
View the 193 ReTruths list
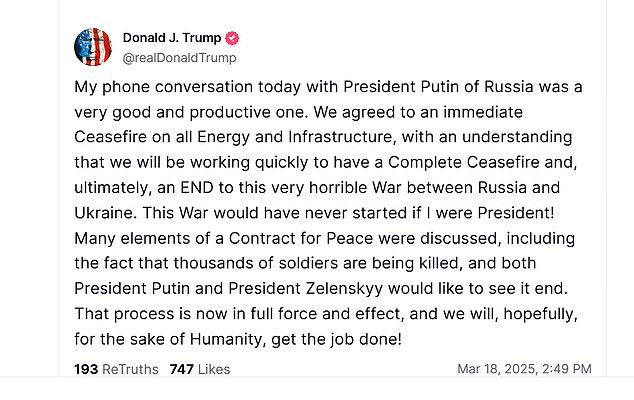(116, 369)
